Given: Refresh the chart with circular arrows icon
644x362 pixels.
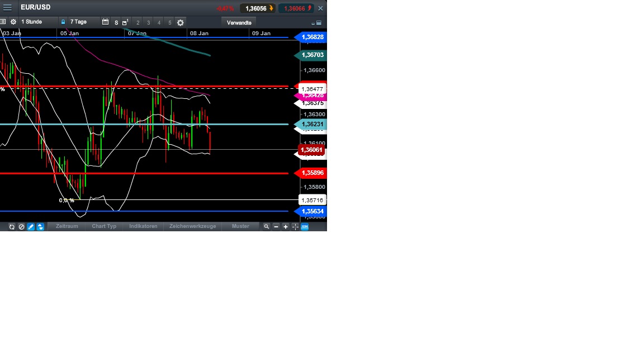Looking at the screenshot, I should coord(11,226).
